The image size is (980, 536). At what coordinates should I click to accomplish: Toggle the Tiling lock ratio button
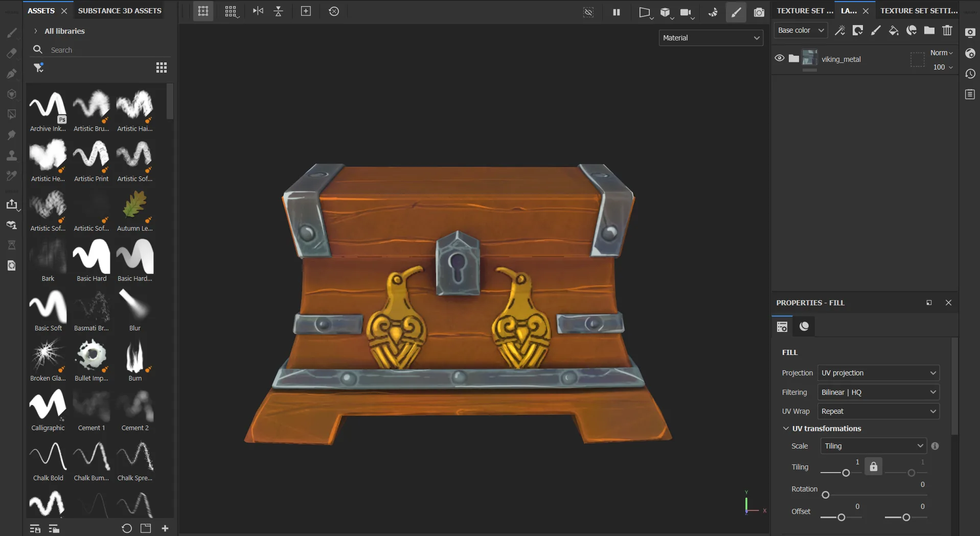874,466
